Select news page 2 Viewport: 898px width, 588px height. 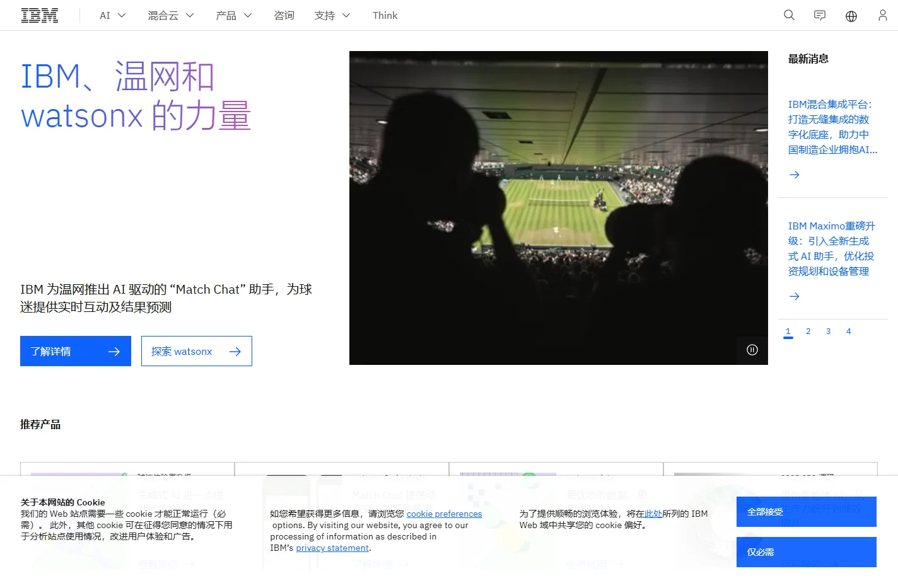pyautogui.click(x=808, y=331)
